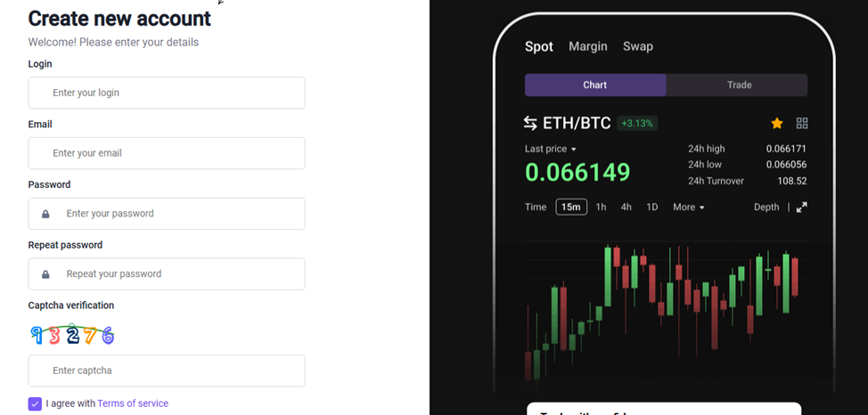Click the grid layout icon

pos(802,123)
